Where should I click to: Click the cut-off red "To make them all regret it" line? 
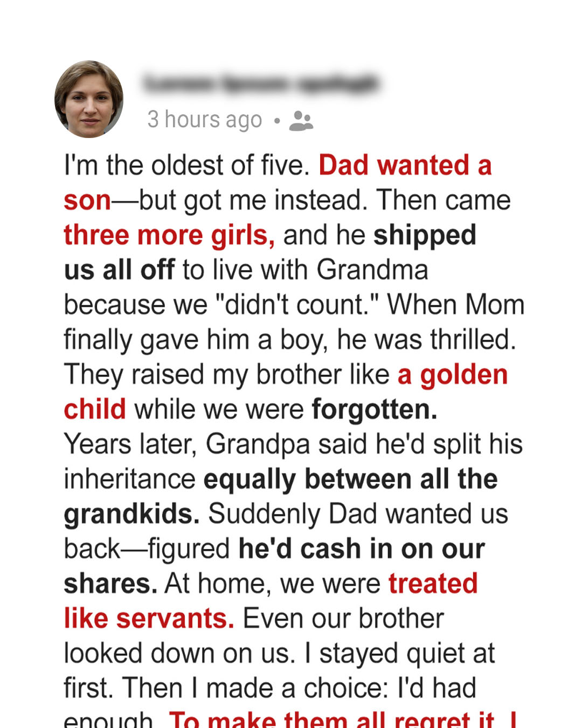[x=331, y=719]
